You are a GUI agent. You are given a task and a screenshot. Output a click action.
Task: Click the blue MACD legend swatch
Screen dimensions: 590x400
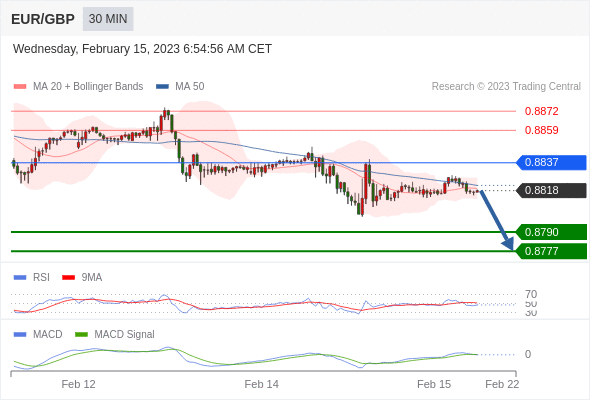pos(20,335)
